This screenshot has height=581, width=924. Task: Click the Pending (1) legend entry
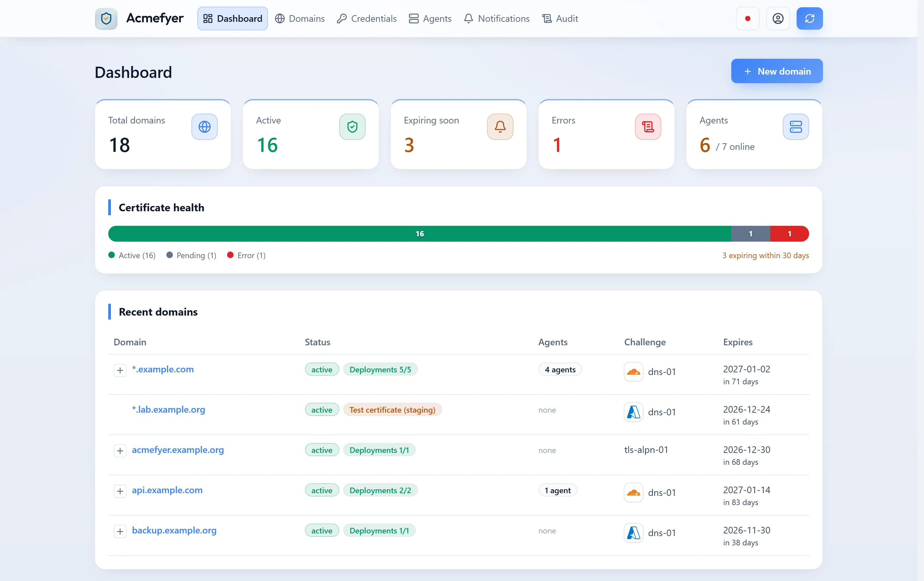[x=191, y=255]
